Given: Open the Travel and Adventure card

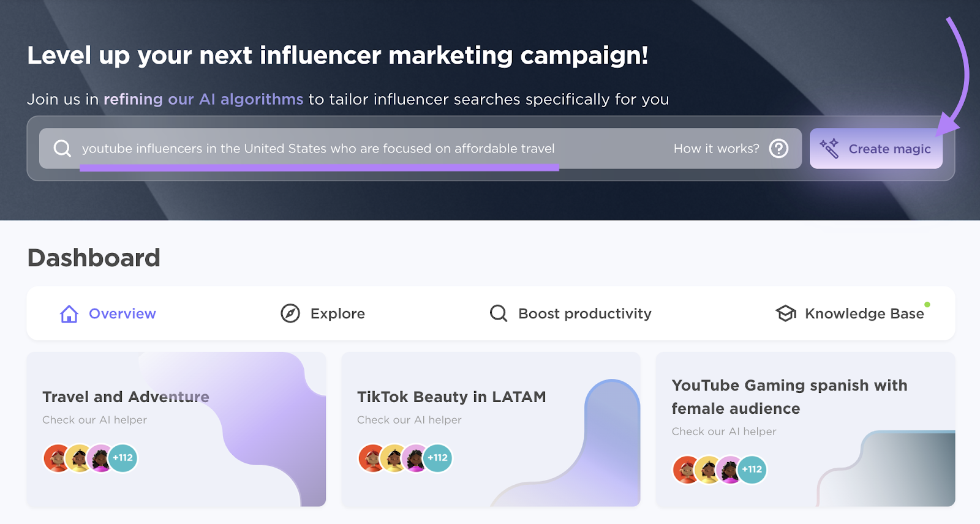Looking at the screenshot, I should [x=126, y=397].
